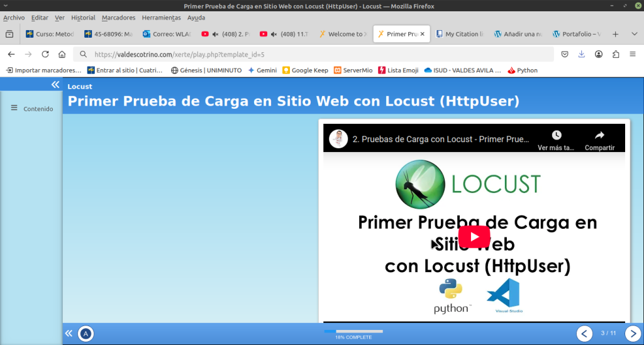Switch to the Correo: WLAD tab
Image resolution: width=644 pixels, height=345 pixels.
[x=167, y=34]
